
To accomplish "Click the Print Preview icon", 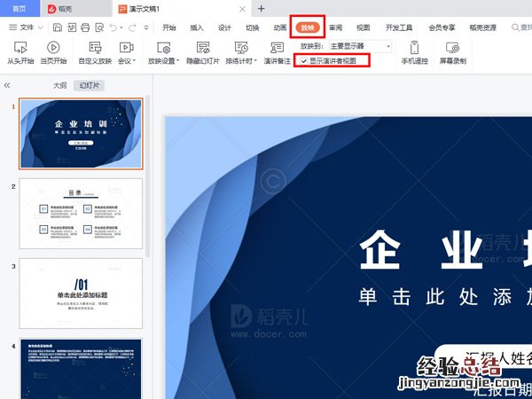I will [x=99, y=27].
